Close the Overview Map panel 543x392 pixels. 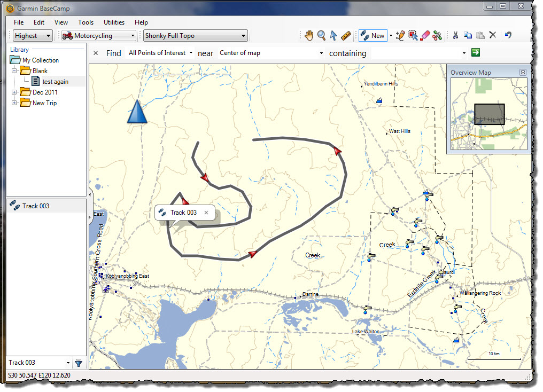click(523, 72)
